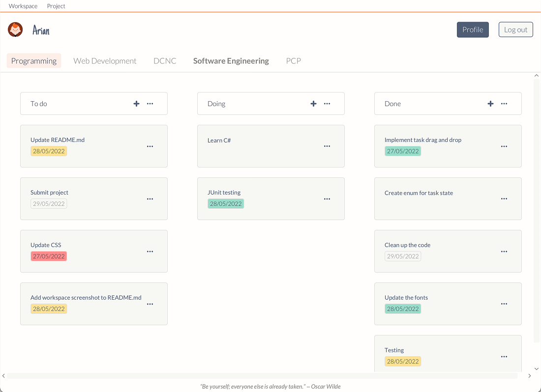Add a new task to the Doing column
The height and width of the screenshot is (392, 541).
(x=313, y=104)
